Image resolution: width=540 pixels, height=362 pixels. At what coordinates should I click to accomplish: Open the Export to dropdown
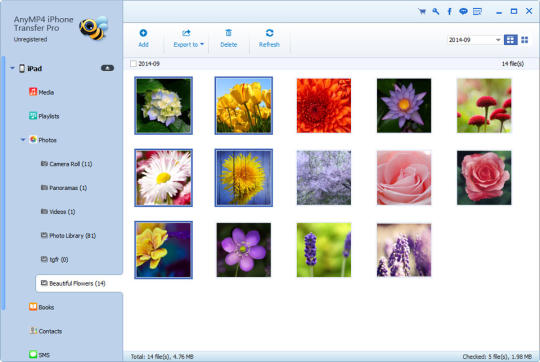(x=188, y=38)
